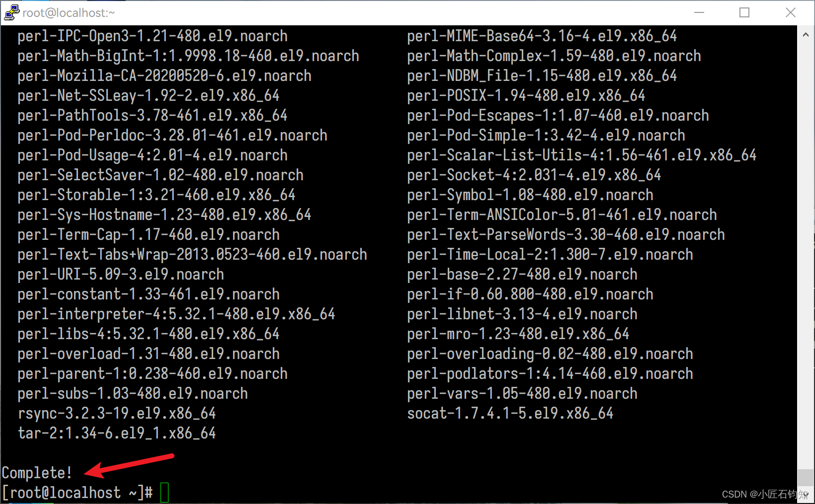Click 'perl-Term-Cap-1.17-460.el9.noarch' entry
This screenshot has width=815, height=504.
[x=149, y=235]
